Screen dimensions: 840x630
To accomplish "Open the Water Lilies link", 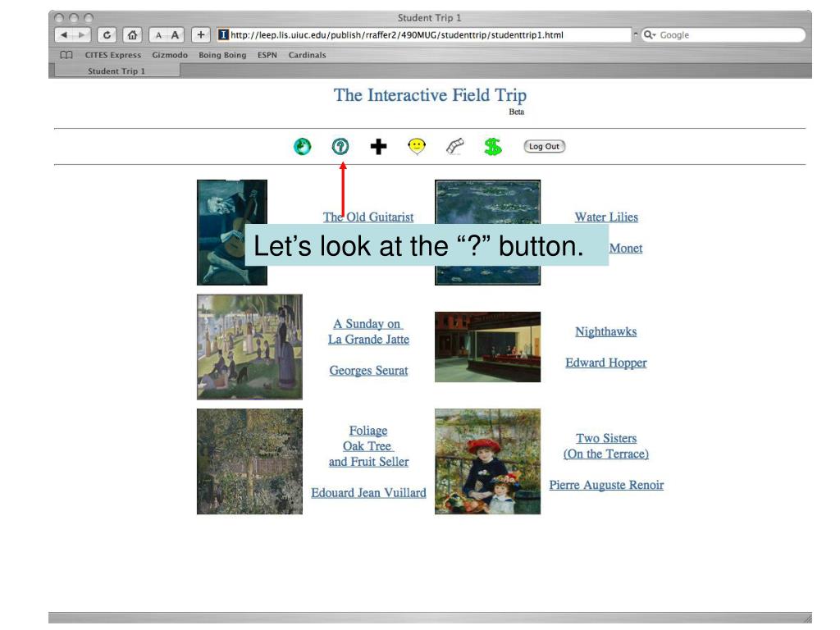I will click(x=606, y=217).
